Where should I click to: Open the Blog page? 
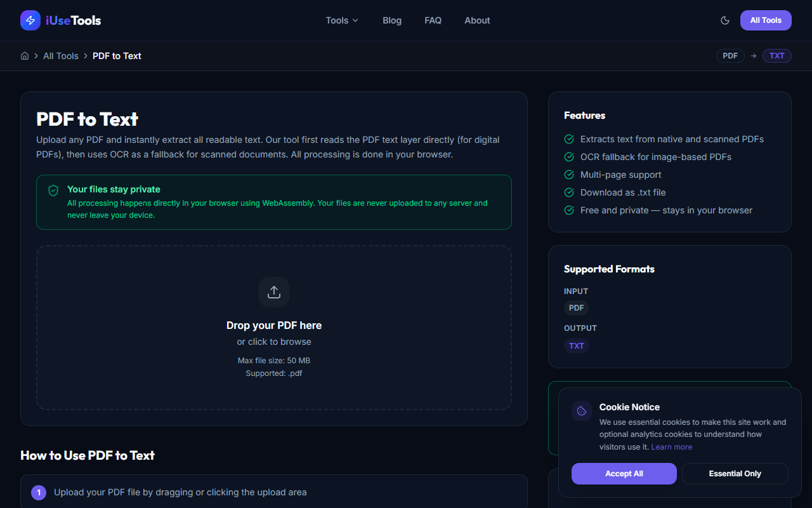(x=391, y=20)
